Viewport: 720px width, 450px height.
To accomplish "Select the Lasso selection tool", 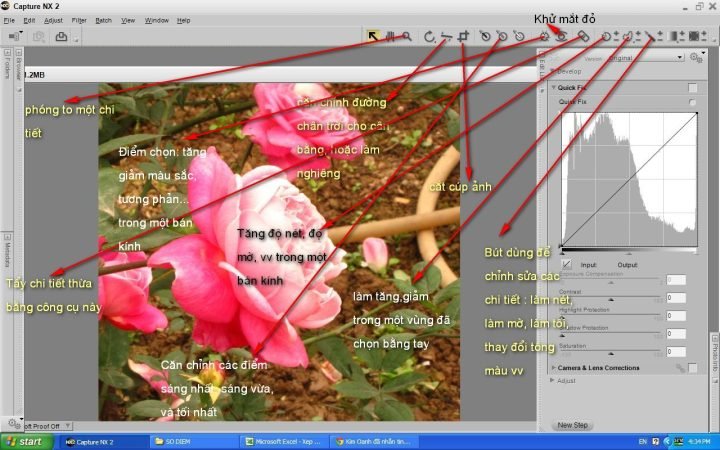I will [x=628, y=36].
